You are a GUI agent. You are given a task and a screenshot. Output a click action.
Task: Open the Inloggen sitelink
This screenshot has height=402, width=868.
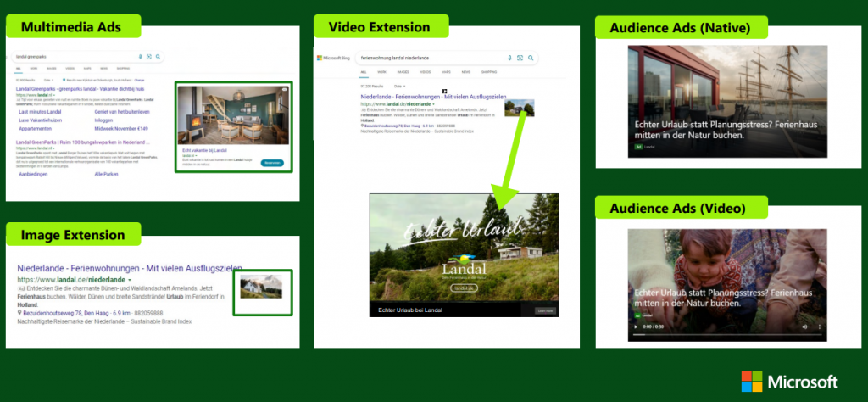(103, 120)
